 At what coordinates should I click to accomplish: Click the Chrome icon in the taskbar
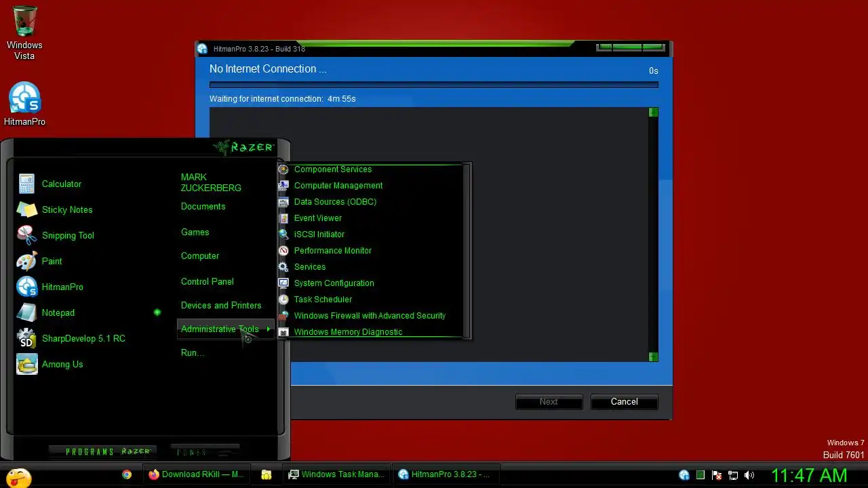tap(127, 474)
